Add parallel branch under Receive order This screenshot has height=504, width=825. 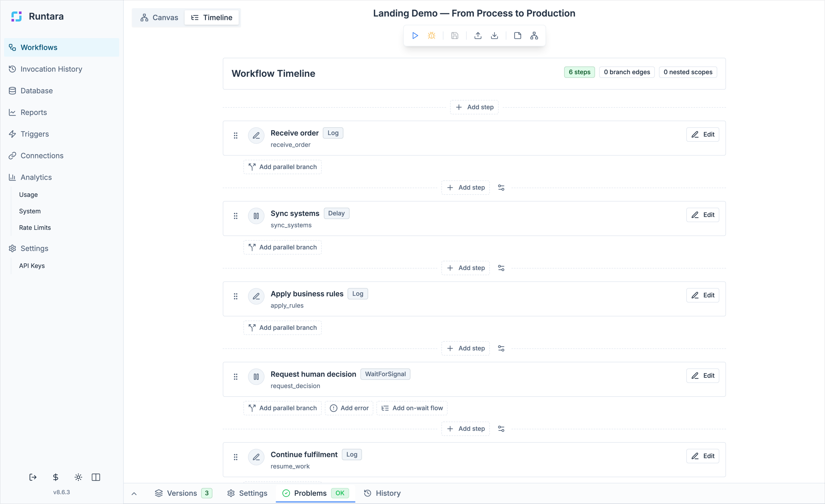283,167
